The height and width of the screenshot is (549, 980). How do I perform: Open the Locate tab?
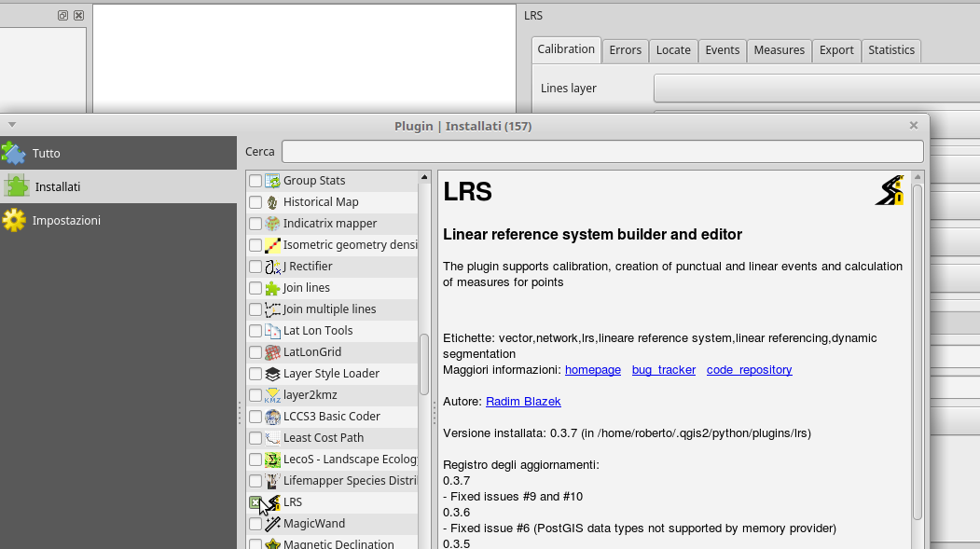point(673,50)
